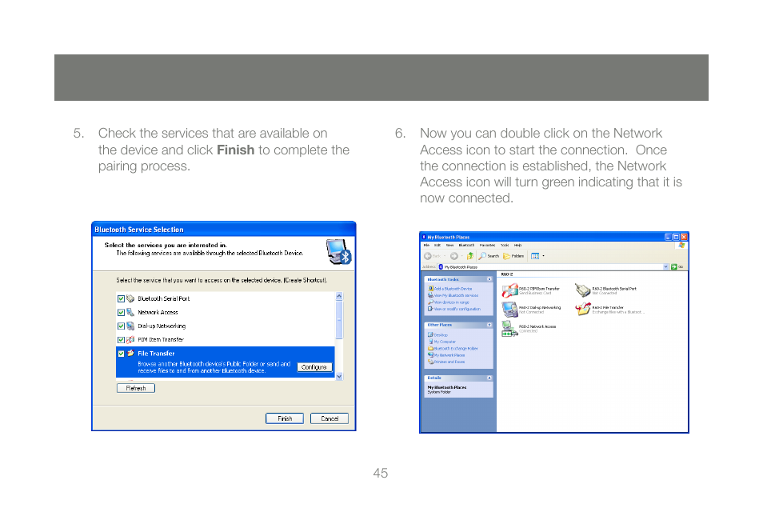Screen dimensions: 763x532
Task: Select the R60-2 Bluetooth Serial Port icon
Action: (582, 290)
